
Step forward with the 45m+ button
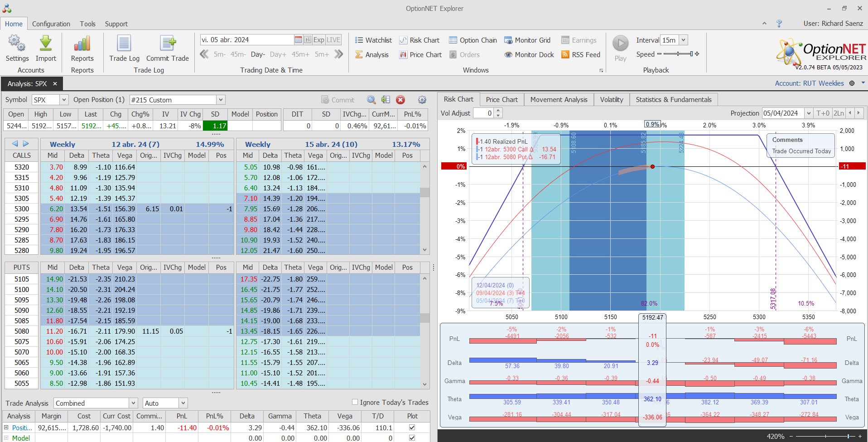point(300,54)
